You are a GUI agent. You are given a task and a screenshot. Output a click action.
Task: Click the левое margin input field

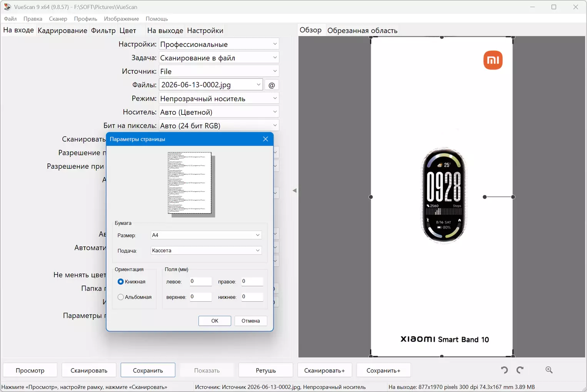tap(201, 281)
